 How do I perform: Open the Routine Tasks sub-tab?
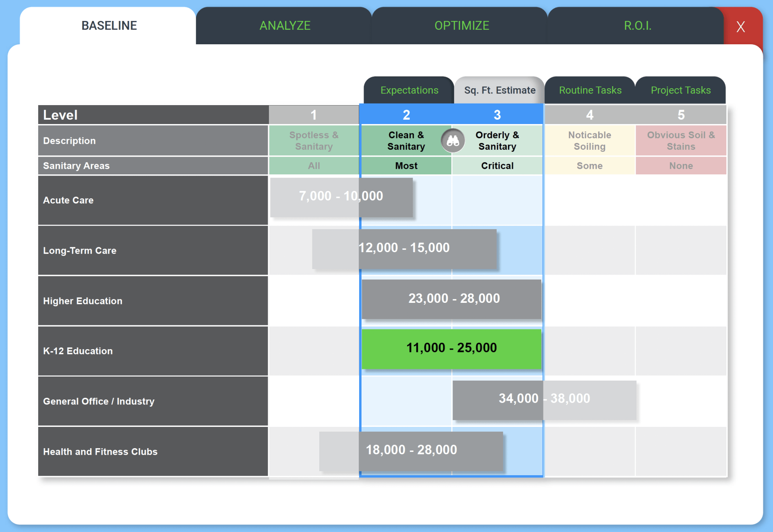(590, 90)
